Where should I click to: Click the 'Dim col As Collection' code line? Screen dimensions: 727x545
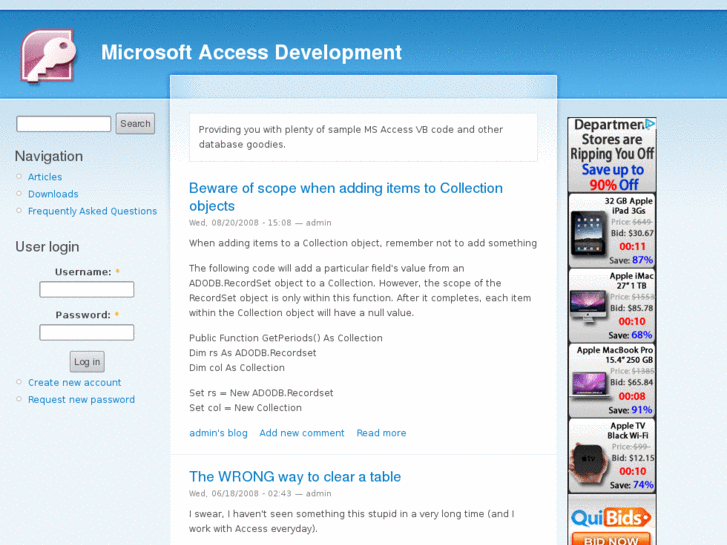tap(237, 368)
